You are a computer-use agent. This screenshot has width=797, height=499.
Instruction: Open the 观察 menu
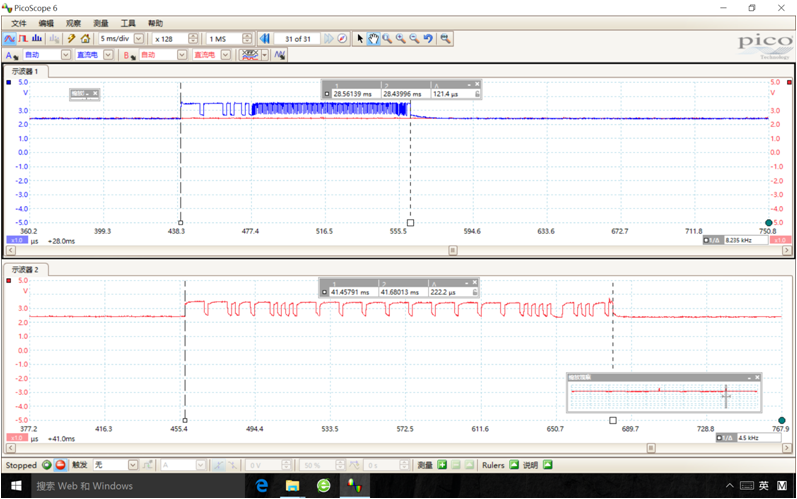click(x=73, y=23)
